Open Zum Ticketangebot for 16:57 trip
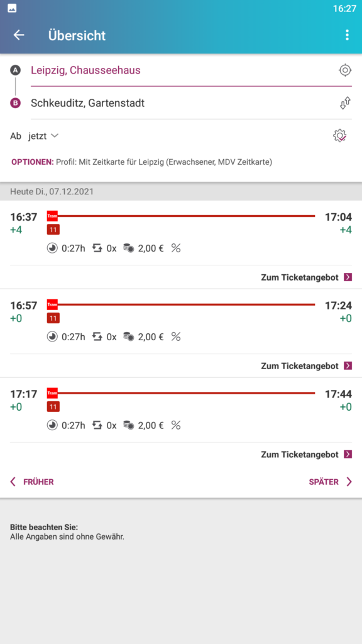This screenshot has width=362, height=644. click(x=307, y=366)
